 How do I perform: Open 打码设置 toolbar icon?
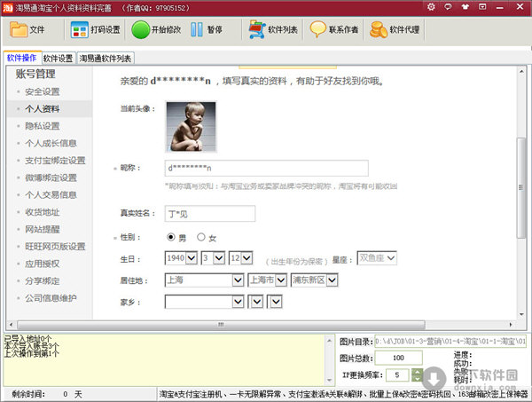click(80, 29)
